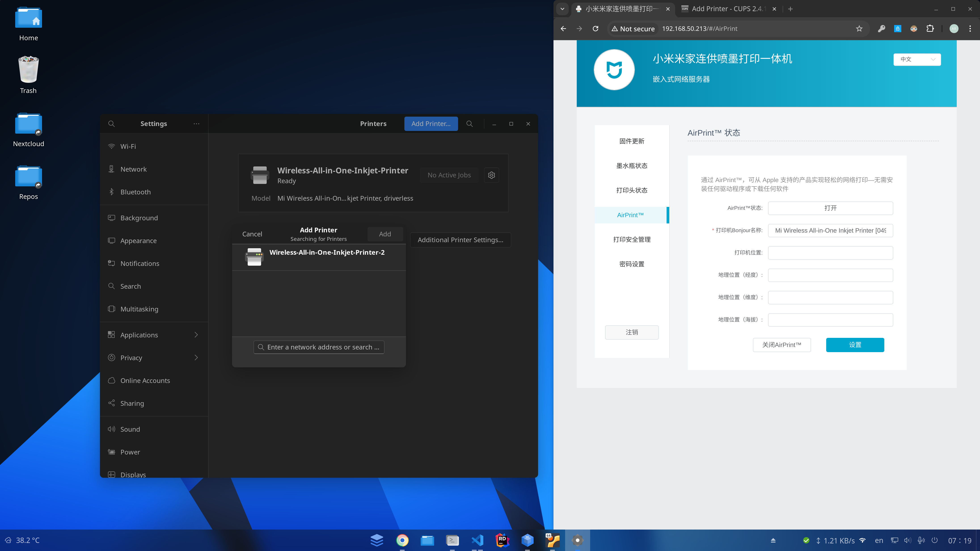This screenshot has height=551, width=980.
Task: Click the 打印机Bonjour名称 input field
Action: coord(830,230)
